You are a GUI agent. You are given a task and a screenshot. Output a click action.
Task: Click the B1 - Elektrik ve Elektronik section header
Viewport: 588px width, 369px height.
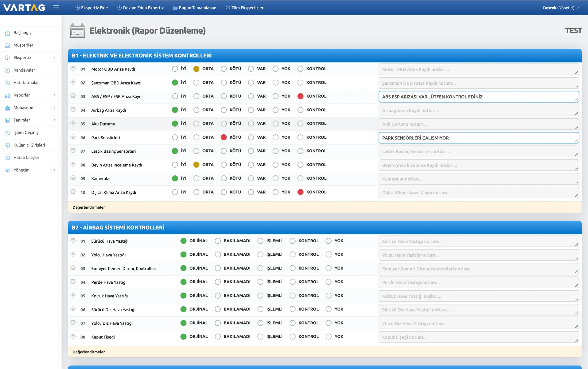click(325, 55)
